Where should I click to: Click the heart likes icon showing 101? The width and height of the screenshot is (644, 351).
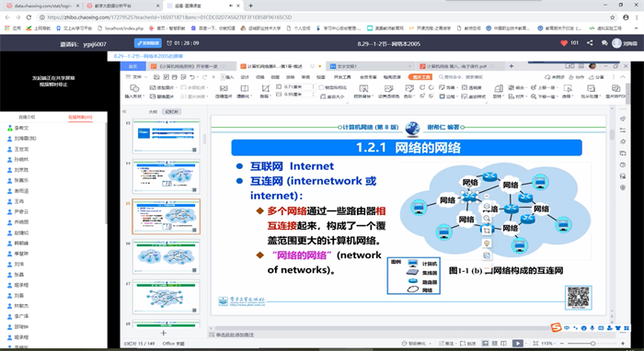564,43
